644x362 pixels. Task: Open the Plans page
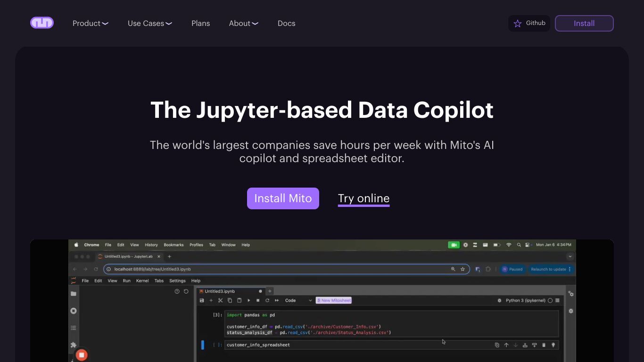(x=201, y=23)
